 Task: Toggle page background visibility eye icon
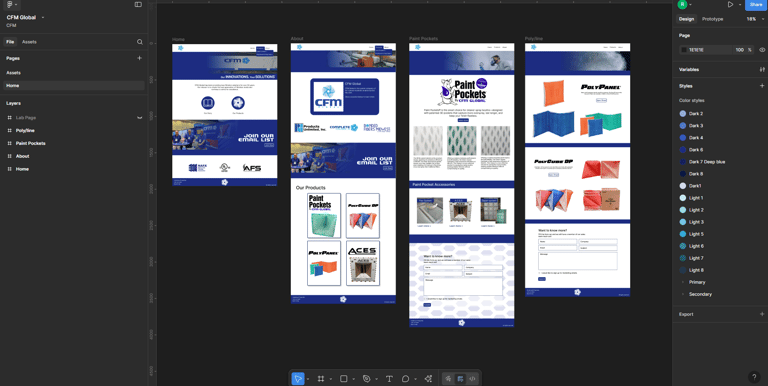point(762,50)
